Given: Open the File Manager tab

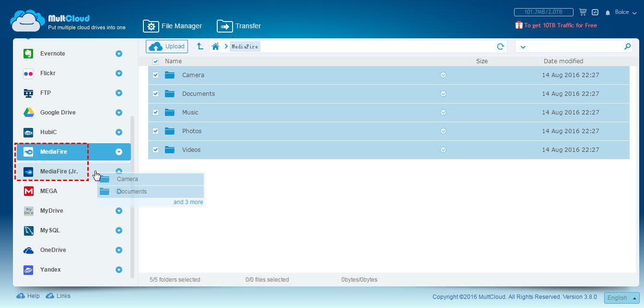Looking at the screenshot, I should point(173,26).
